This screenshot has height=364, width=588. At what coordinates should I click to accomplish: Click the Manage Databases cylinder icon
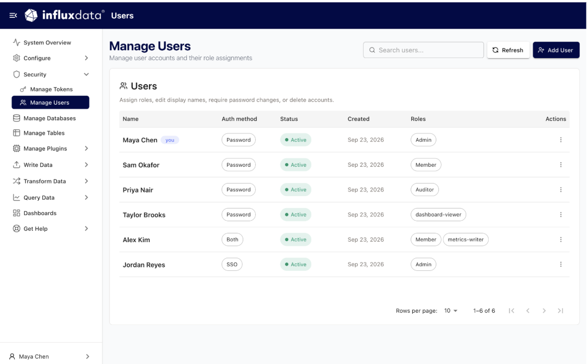(17, 118)
